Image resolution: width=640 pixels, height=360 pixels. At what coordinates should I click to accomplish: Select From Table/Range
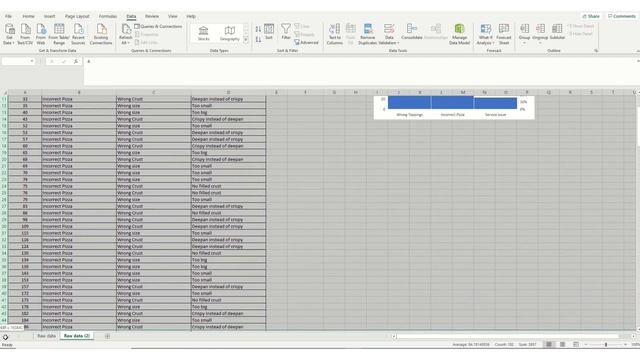pyautogui.click(x=59, y=34)
